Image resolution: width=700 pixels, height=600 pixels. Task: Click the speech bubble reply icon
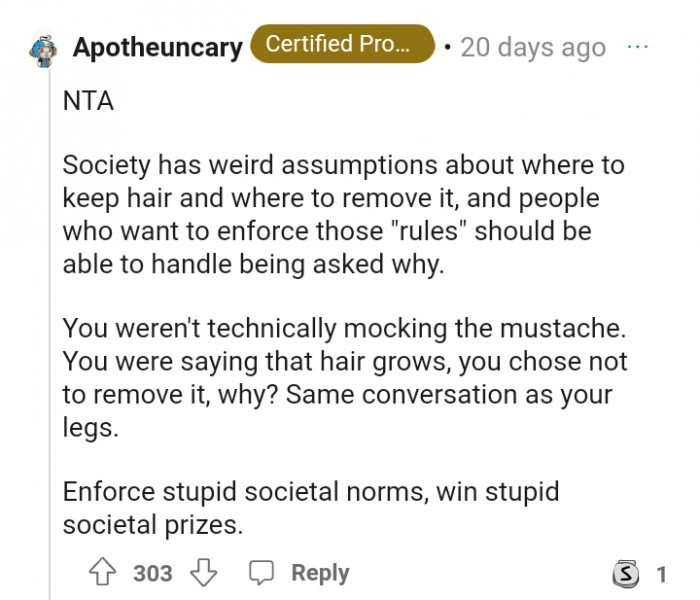point(261,573)
